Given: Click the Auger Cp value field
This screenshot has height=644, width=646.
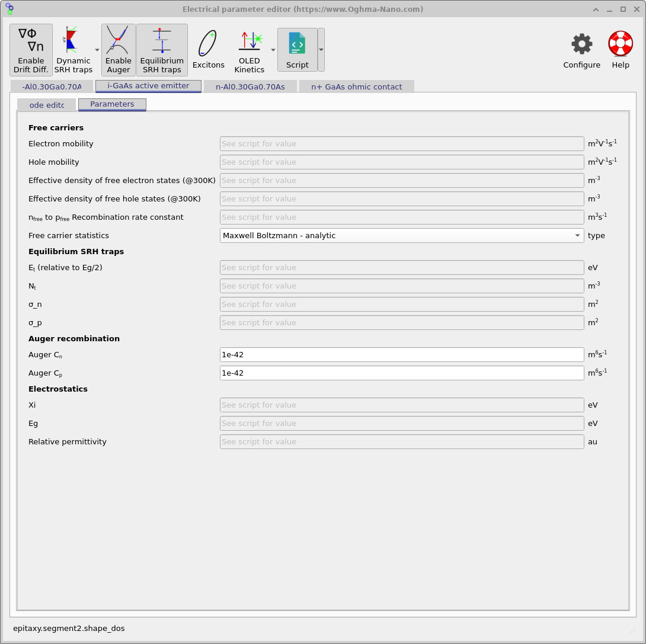Looking at the screenshot, I should [402, 373].
